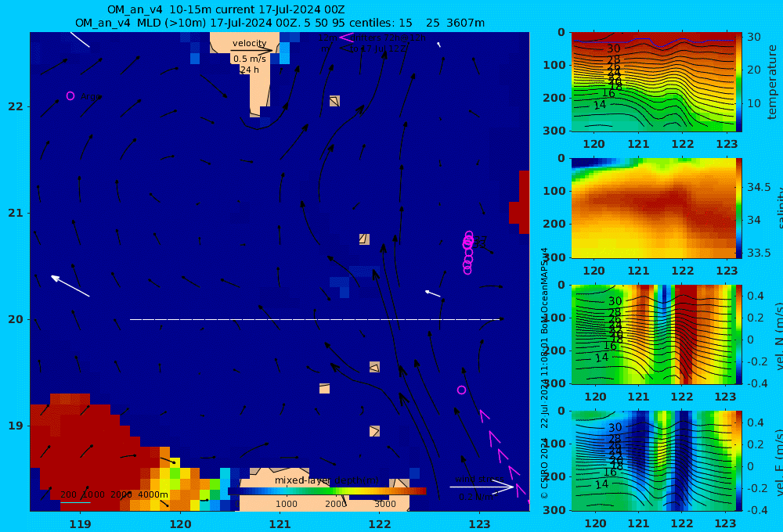The width and height of the screenshot is (783, 532).
Task: Open the northward velocity section panel
Action: click(x=653, y=334)
